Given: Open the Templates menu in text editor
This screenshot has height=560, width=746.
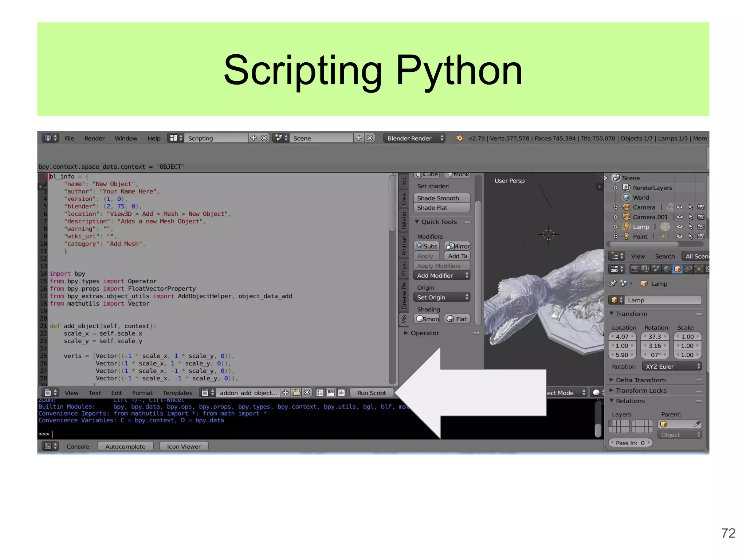Looking at the screenshot, I should [x=177, y=392].
